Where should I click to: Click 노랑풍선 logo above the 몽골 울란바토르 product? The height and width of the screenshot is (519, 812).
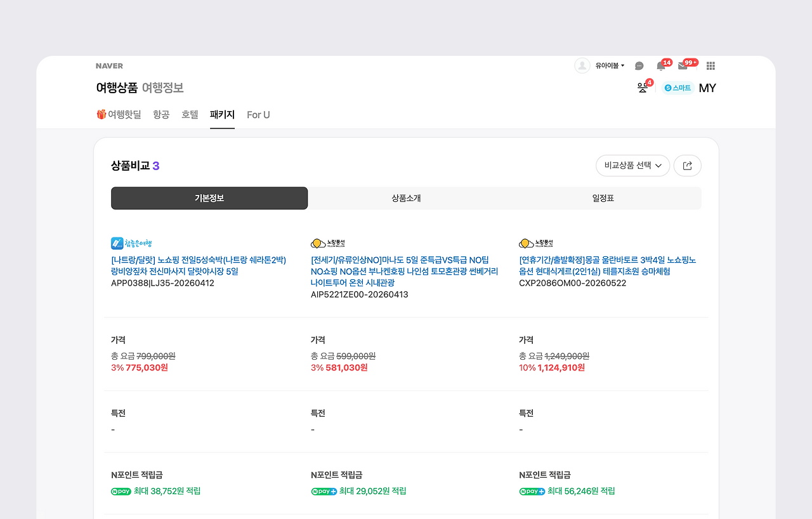(x=536, y=243)
